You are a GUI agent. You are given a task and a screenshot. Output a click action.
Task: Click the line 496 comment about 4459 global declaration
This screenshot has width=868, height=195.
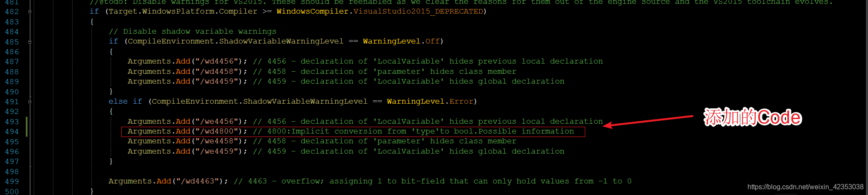click(408, 151)
